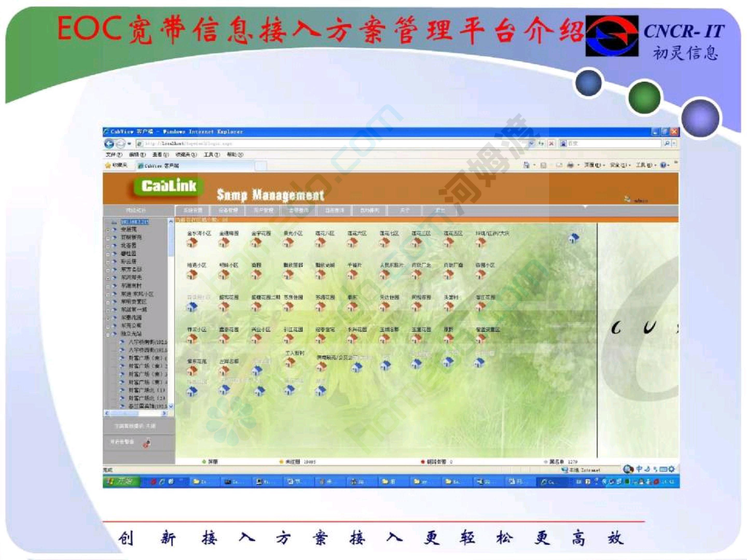747x560 pixels.
Task: Open the 莲花五区 house icon
Action: click(x=448, y=242)
